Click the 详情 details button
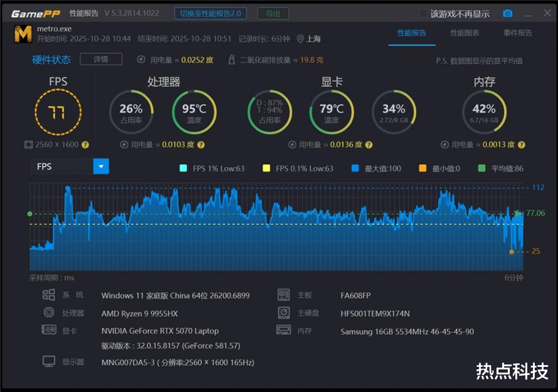The height and width of the screenshot is (392, 558). tap(101, 59)
